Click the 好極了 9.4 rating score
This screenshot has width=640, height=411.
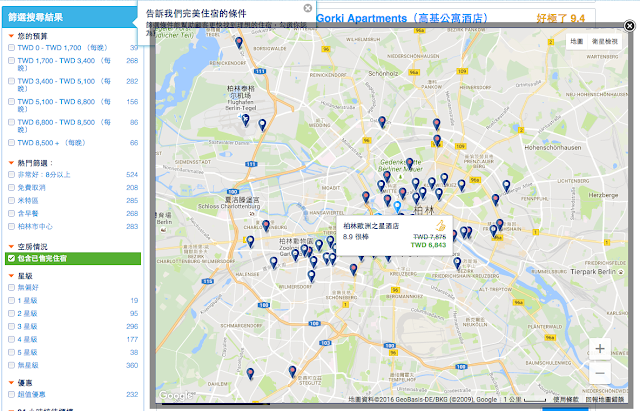[x=560, y=18]
